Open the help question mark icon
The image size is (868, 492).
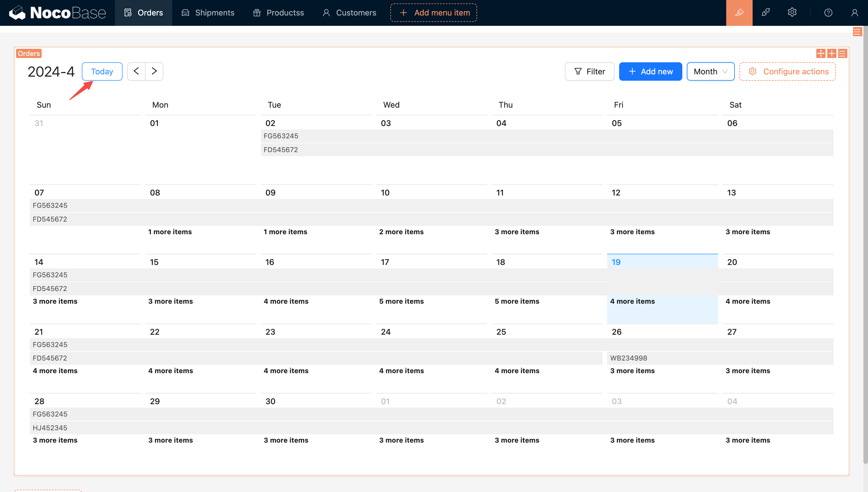point(828,13)
